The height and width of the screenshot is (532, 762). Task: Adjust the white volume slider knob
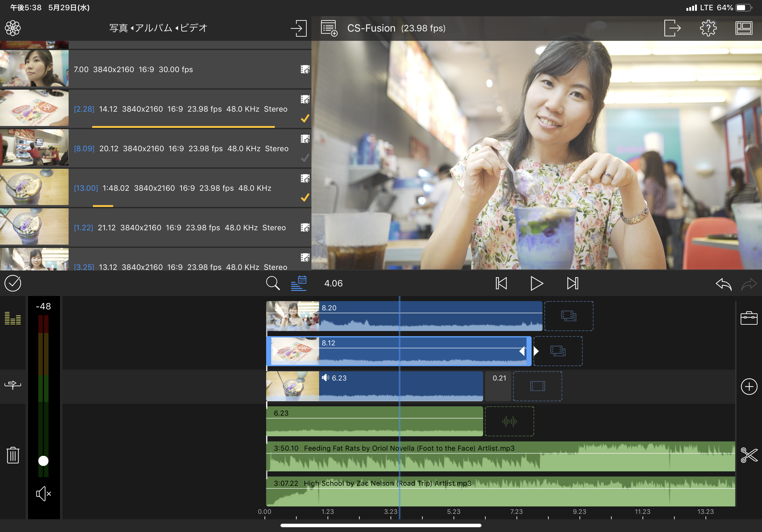43,461
